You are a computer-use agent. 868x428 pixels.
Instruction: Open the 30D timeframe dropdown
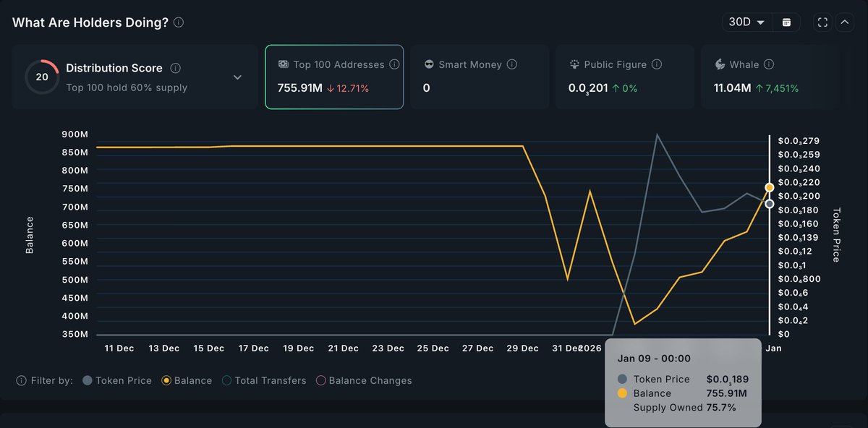746,22
